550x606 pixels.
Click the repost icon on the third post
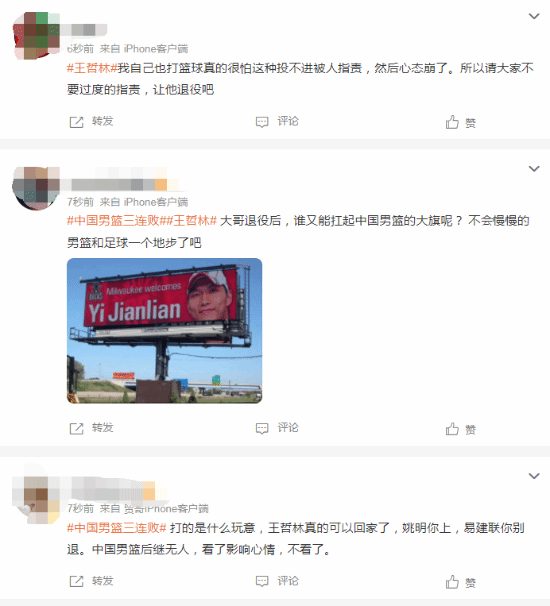pos(76,581)
